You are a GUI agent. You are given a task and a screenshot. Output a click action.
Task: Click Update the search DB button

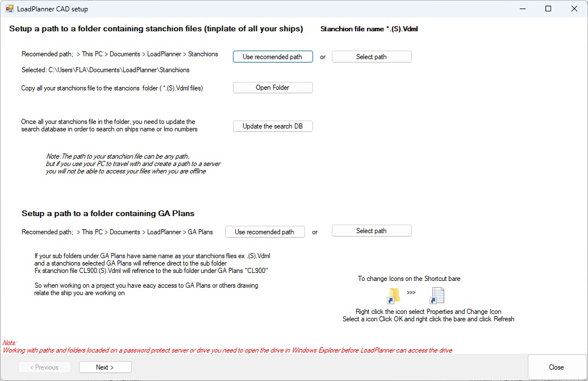coord(273,126)
